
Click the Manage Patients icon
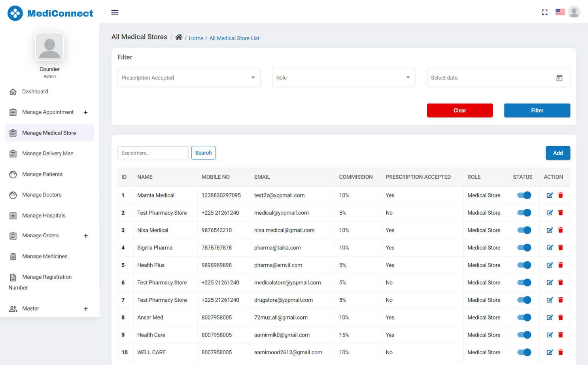click(x=13, y=174)
